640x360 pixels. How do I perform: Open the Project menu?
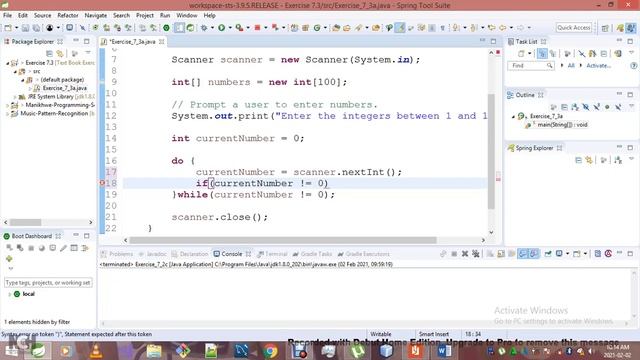coord(144,15)
